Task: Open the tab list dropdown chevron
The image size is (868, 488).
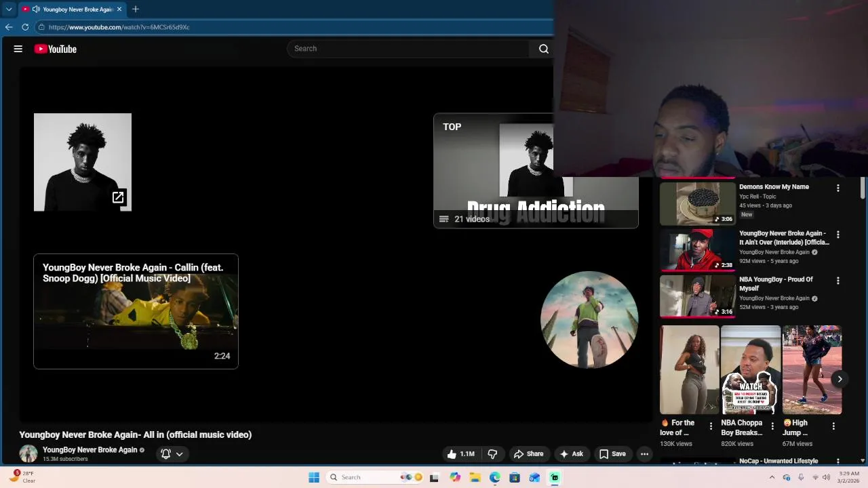Action: tap(9, 9)
